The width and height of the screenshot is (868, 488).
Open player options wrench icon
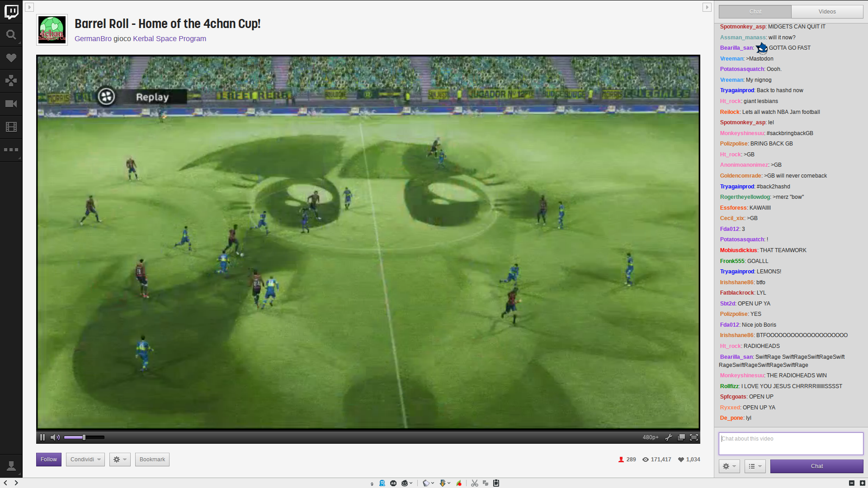click(x=669, y=437)
